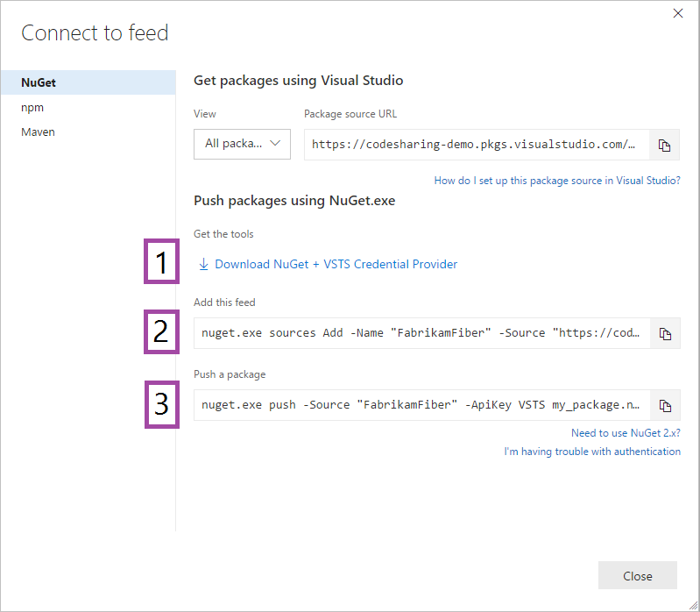This screenshot has width=700, height=612.
Task: Click the Package source URL field
Action: click(x=477, y=145)
